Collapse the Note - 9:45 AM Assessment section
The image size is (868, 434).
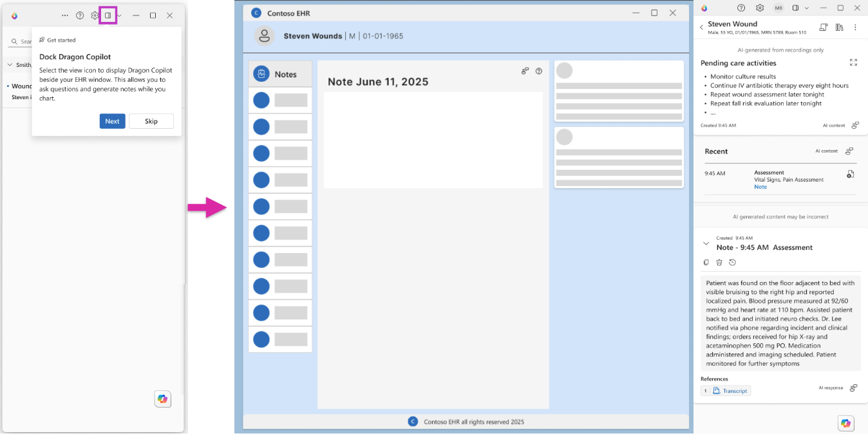706,244
